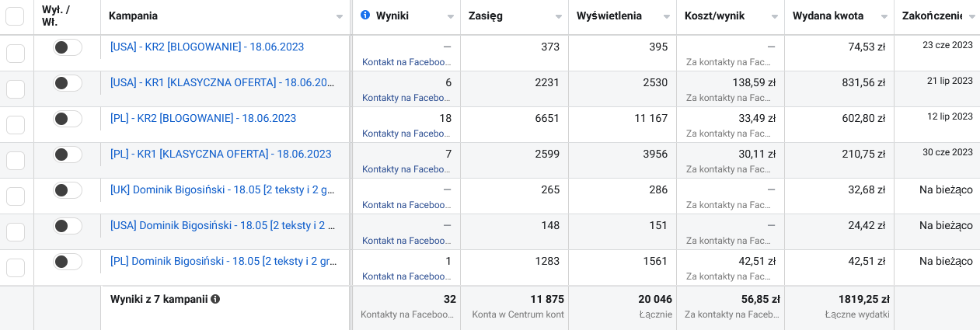The height and width of the screenshot is (330, 980).
Task: Open campaign [USA] - KR2 [BLOGOWANIE] link
Action: click(x=207, y=47)
